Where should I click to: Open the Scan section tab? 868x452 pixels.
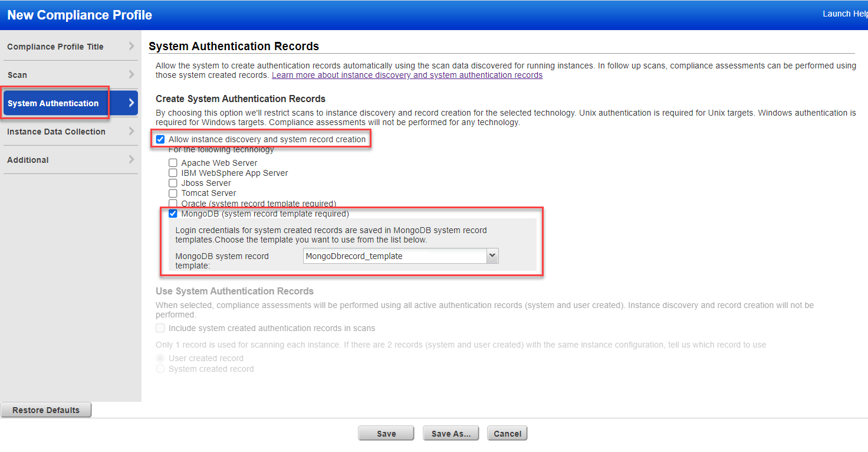click(x=17, y=75)
